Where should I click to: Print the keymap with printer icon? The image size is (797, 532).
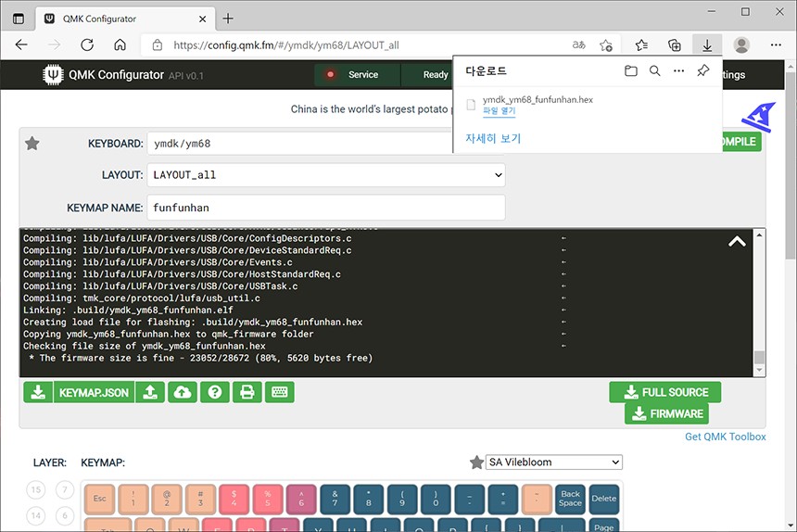[x=247, y=392]
